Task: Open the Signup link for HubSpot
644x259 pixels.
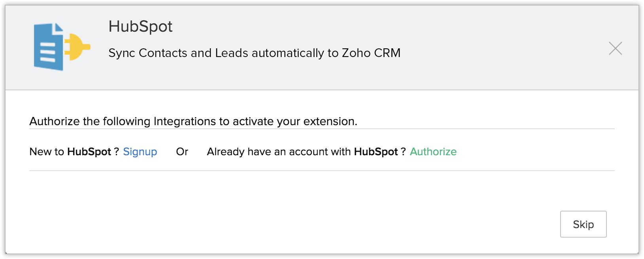Action: [140, 152]
